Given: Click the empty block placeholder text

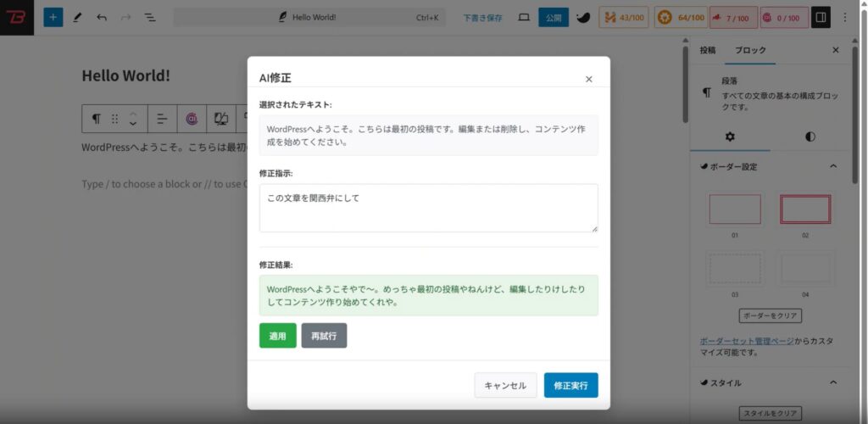Looking at the screenshot, I should [164, 184].
